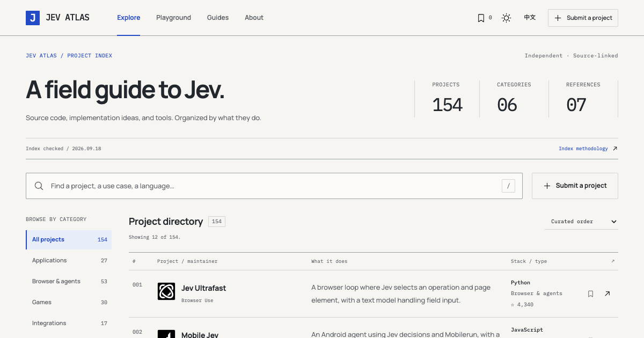Click the JEV ATLAS logo icon
The height and width of the screenshot is (338, 644).
(33, 18)
